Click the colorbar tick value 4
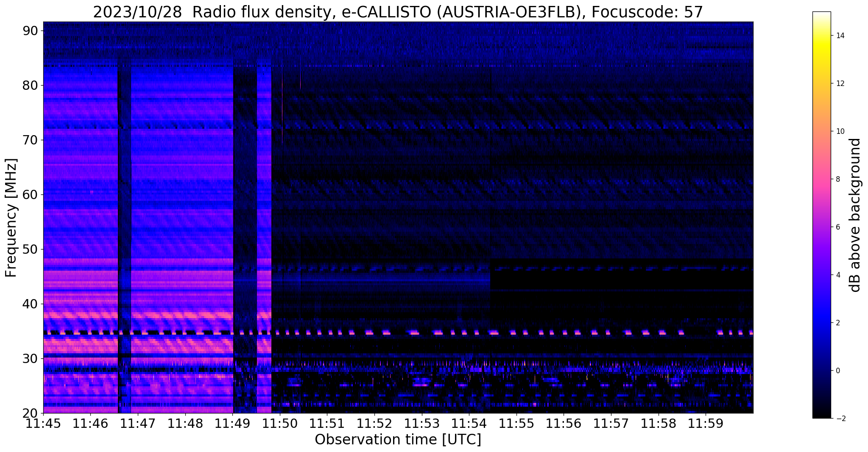The height and width of the screenshot is (452, 868). pyautogui.click(x=837, y=275)
